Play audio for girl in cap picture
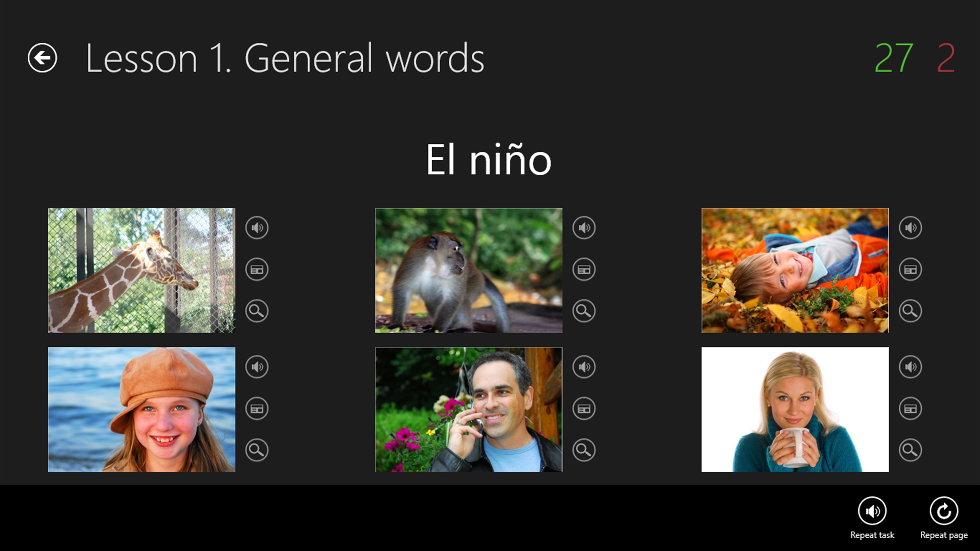Viewport: 980px width, 551px height. point(257,367)
